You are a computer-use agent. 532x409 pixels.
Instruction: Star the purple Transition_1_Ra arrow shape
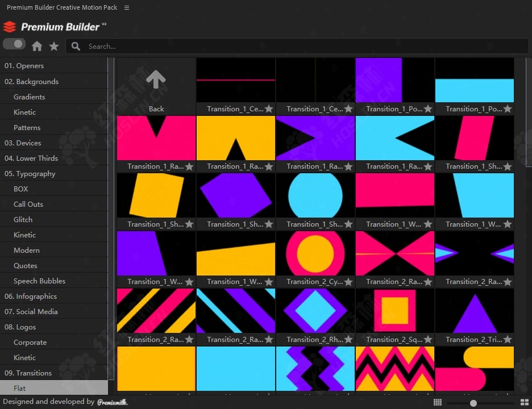click(x=348, y=166)
